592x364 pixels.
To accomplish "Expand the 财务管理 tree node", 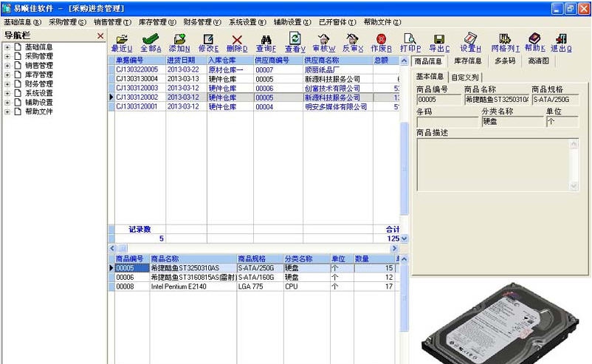I will [x=7, y=84].
